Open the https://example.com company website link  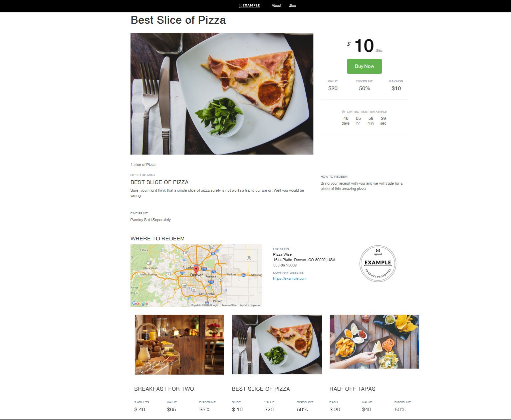point(289,278)
